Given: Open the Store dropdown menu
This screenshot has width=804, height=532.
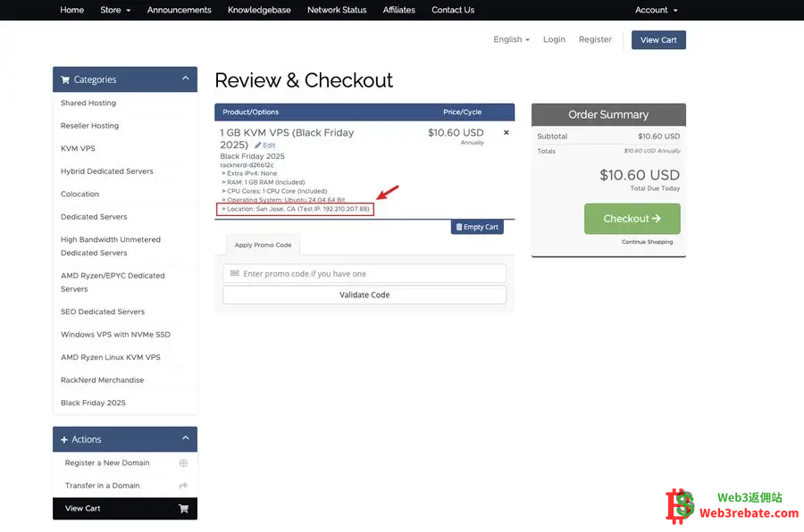Looking at the screenshot, I should coord(115,10).
